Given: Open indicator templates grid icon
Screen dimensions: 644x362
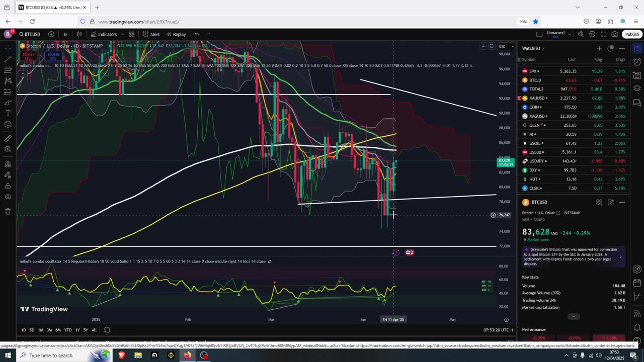Looking at the screenshot, I should pos(131,34).
